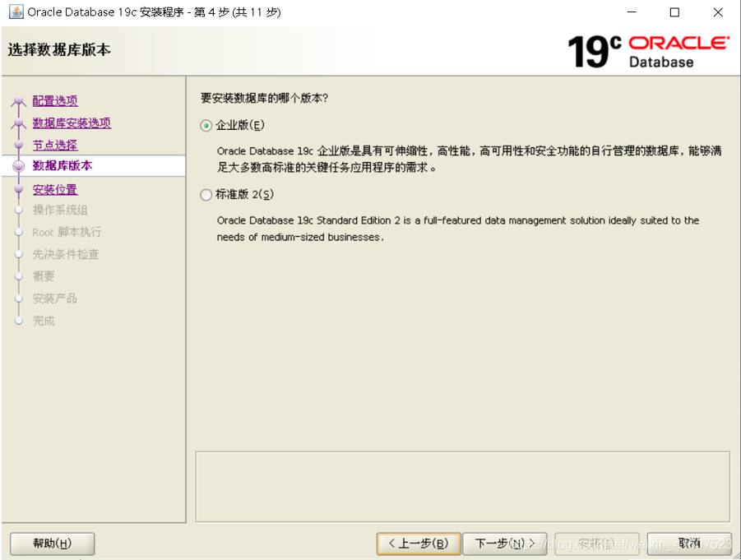Minimize the installer window

point(632,12)
